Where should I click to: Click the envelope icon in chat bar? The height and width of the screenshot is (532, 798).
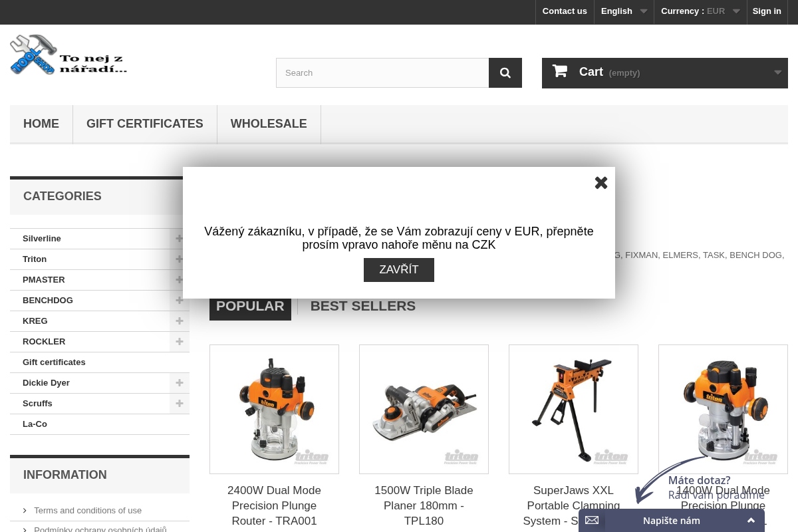click(592, 521)
